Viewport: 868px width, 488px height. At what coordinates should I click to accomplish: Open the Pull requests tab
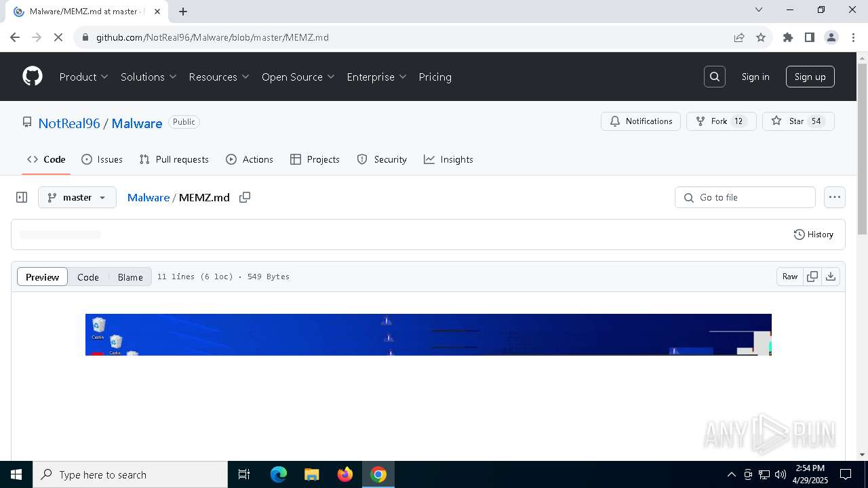tap(174, 159)
